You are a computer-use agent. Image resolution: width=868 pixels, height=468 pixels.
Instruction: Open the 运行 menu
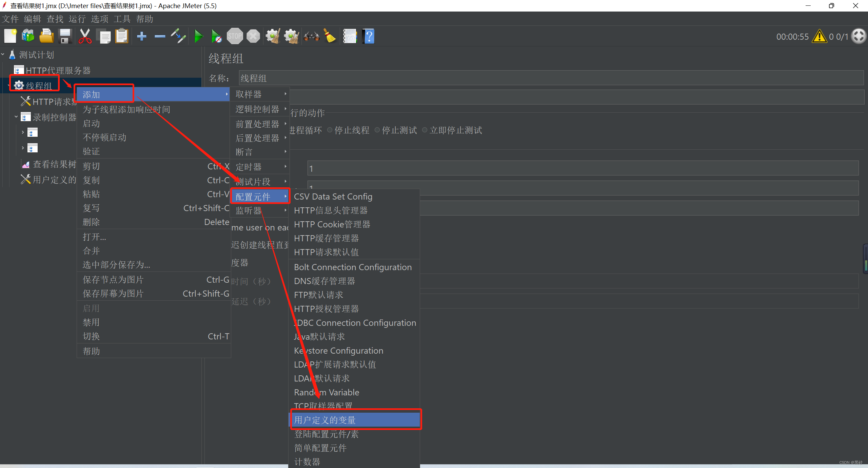pos(77,19)
